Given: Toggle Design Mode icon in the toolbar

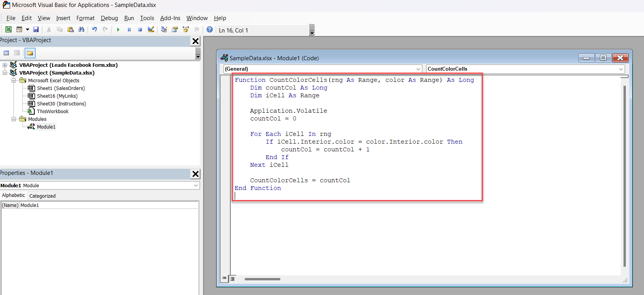Looking at the screenshot, I should (x=151, y=29).
